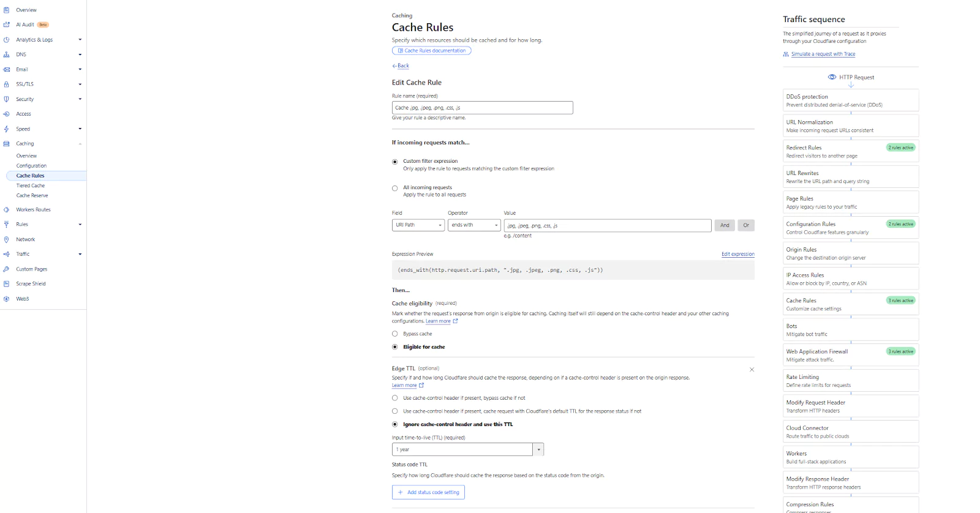Click the Analytics & Logs clock icon

pos(6,40)
